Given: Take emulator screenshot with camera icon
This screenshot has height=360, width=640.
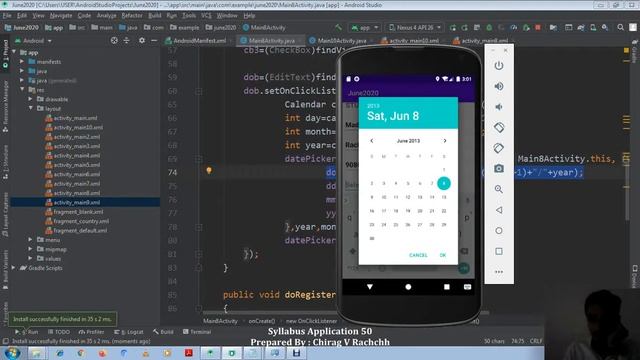Looking at the screenshot, I should (499, 169).
